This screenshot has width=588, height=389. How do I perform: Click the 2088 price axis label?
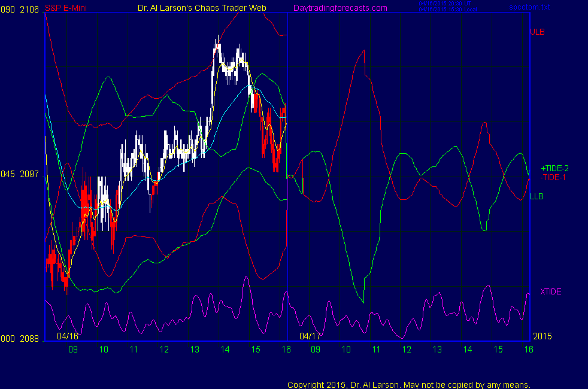tap(30, 339)
